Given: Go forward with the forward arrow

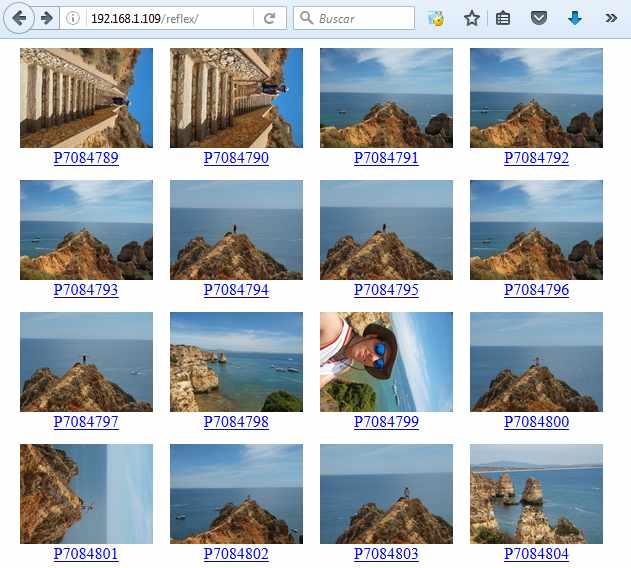Looking at the screenshot, I should (47, 18).
